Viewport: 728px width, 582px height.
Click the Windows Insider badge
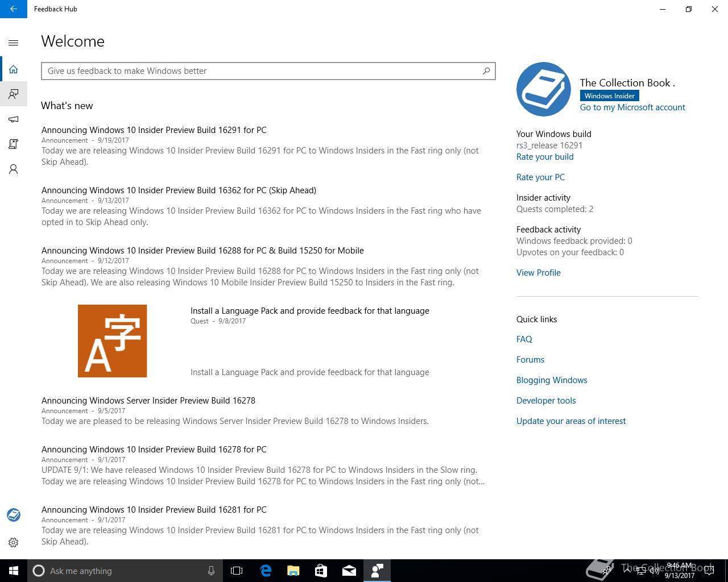609,96
